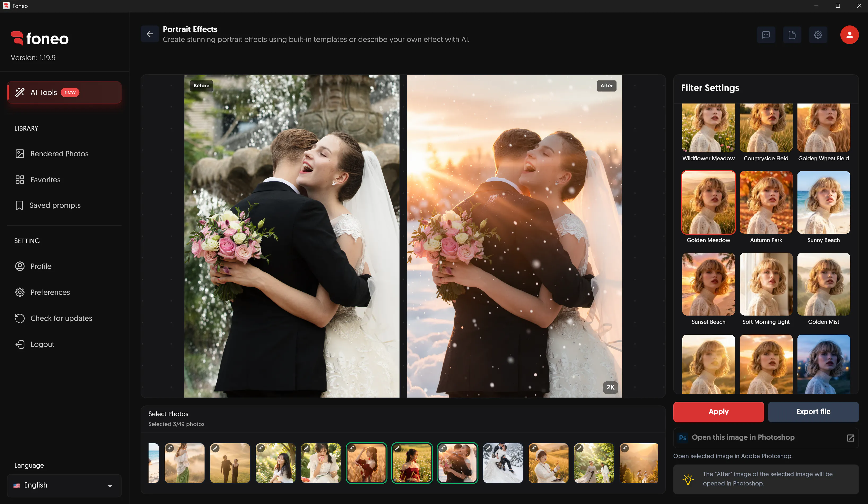Image resolution: width=868 pixels, height=504 pixels.
Task: Click the 2K resolution badge
Action: [610, 387]
